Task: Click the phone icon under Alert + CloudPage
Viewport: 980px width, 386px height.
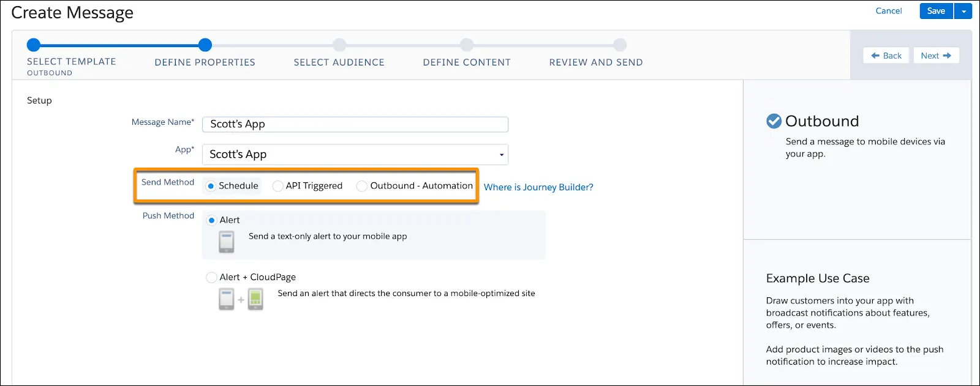Action: pyautogui.click(x=227, y=299)
